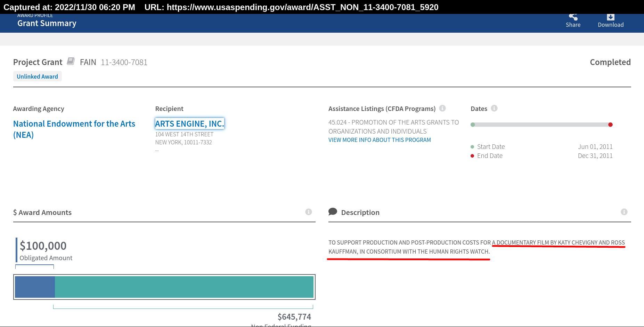Select the FAIN number 11-3400-7081
644x327 pixels.
(124, 62)
